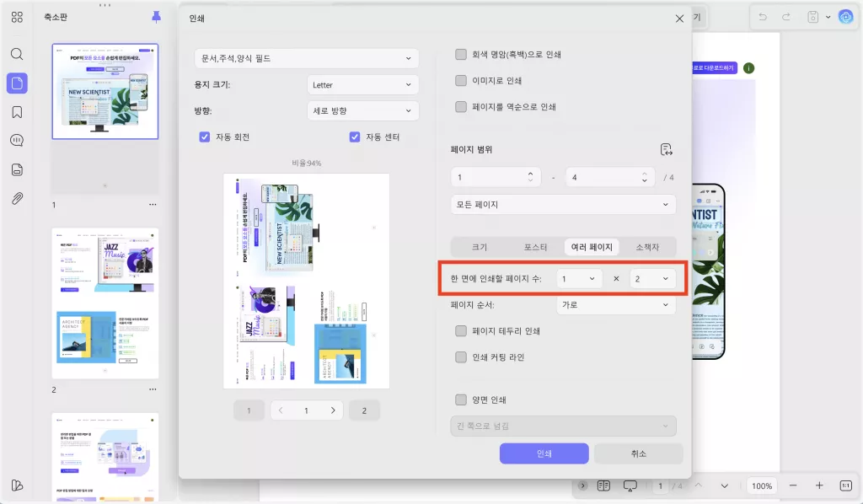Enter presentation mode from the status bar
The height and width of the screenshot is (504, 863).
pyautogui.click(x=630, y=485)
